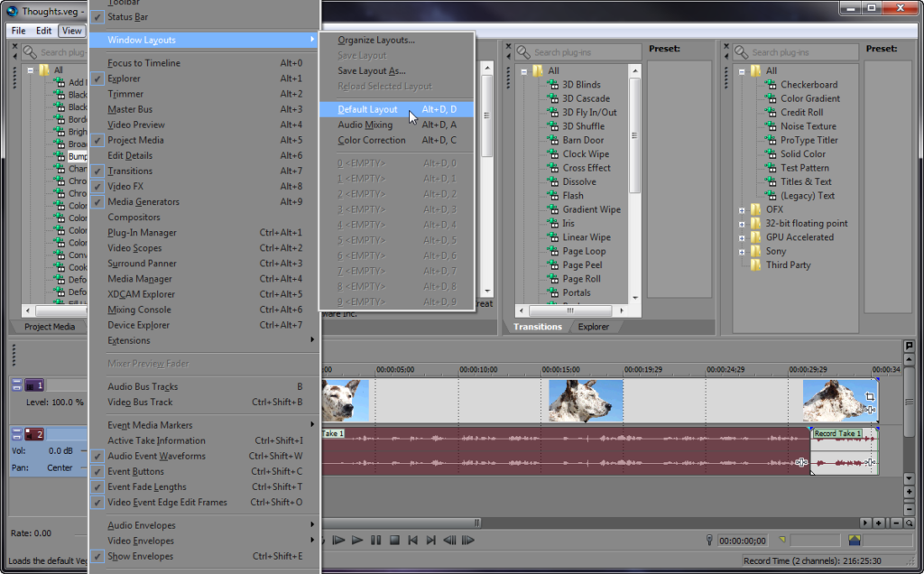
Task: Click the Go to Start transport button
Action: tap(412, 540)
